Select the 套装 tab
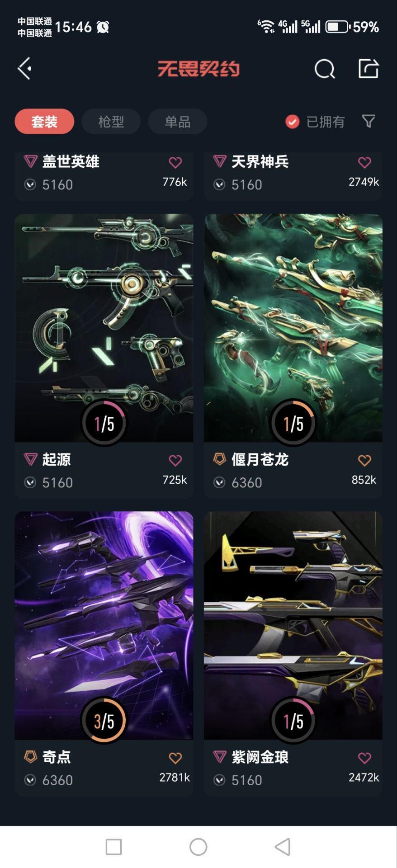Viewport: 397px width, 868px height. click(44, 122)
